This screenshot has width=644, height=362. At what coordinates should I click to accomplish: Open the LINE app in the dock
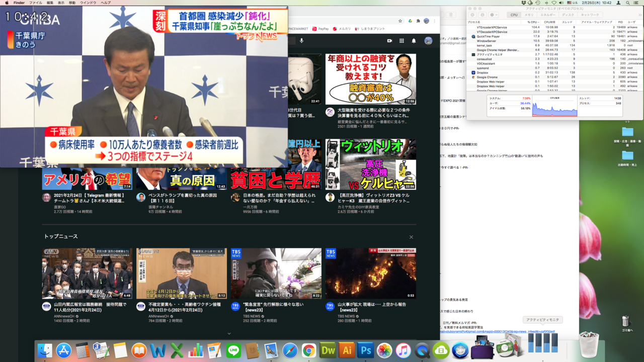233,350
